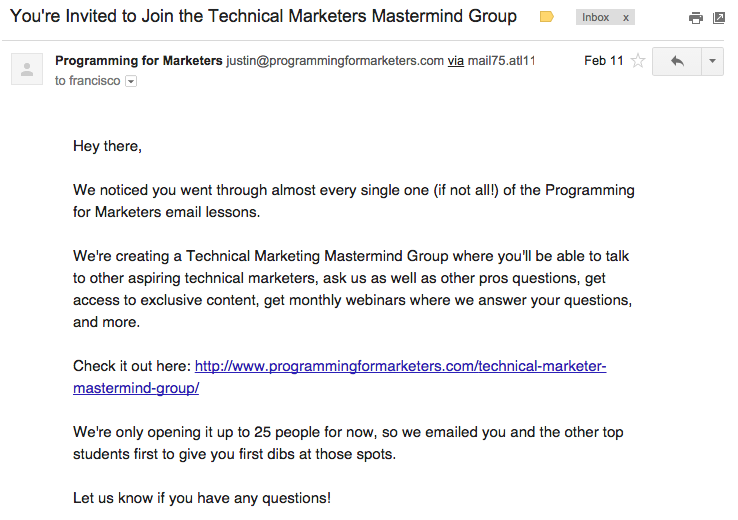Click the sender's profile avatar
This screenshot has height=520, width=738.
(x=27, y=69)
